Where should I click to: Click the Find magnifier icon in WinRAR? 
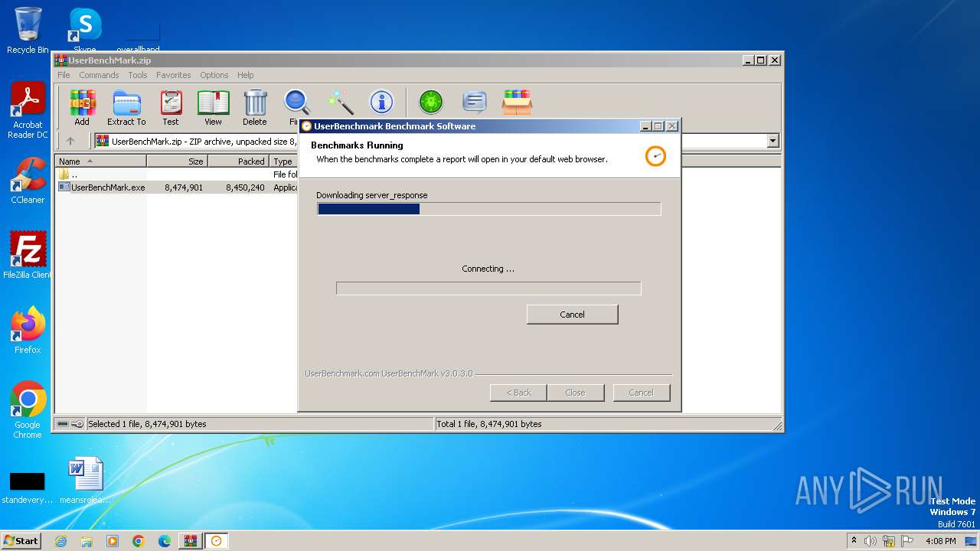pos(296,103)
